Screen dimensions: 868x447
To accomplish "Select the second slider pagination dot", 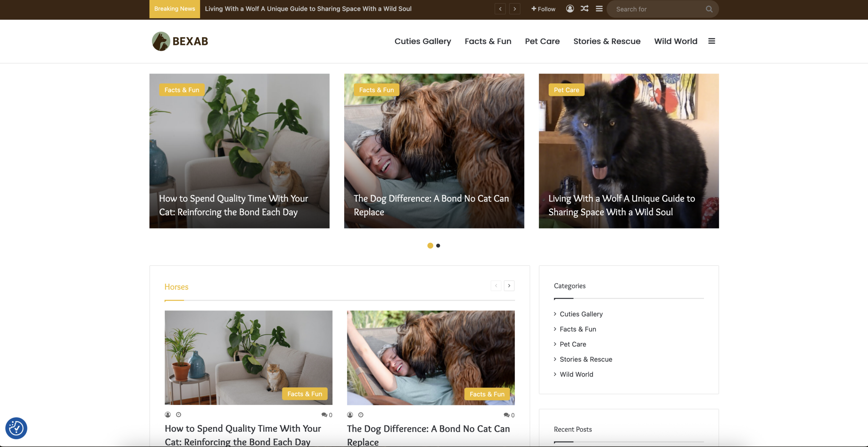I will (x=438, y=246).
